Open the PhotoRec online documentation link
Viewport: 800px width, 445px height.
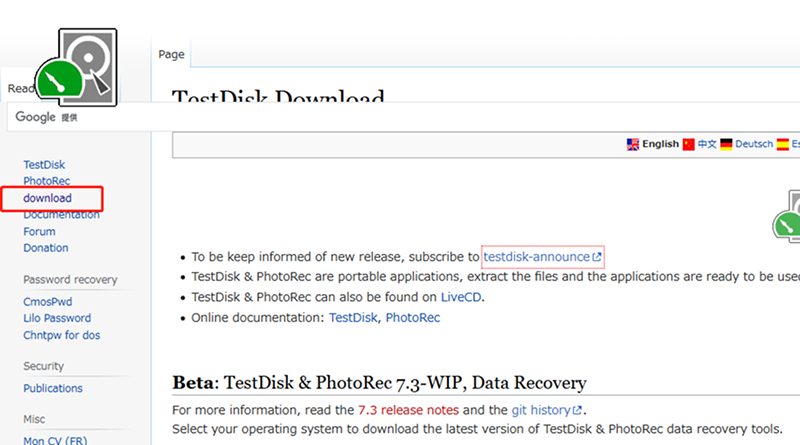[x=413, y=317]
